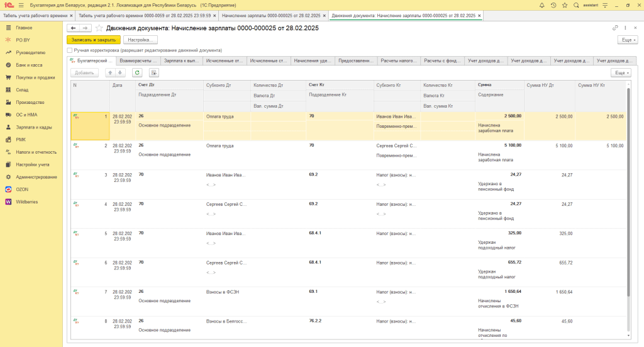Switch to Взаиморасчеты tab
The width and height of the screenshot is (644, 347).
[138, 61]
